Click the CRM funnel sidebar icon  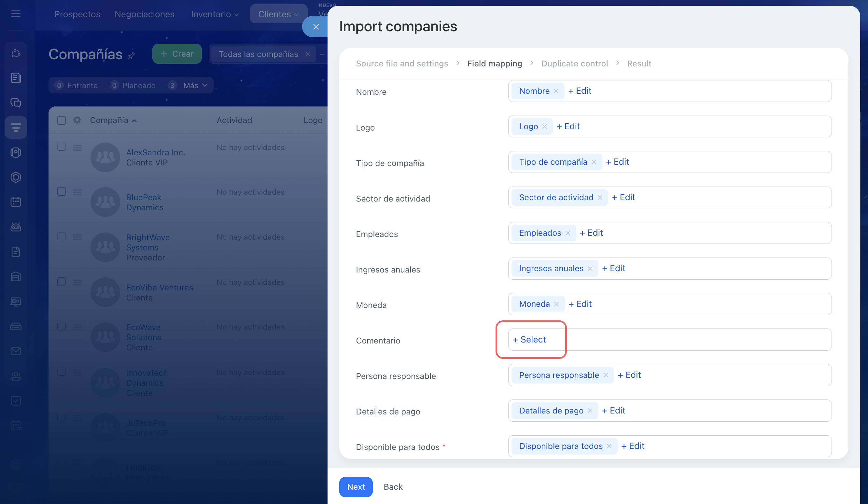[16, 127]
